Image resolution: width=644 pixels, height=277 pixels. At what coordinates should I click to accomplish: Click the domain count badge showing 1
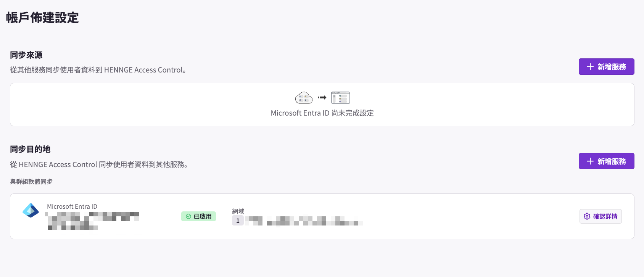pos(238,221)
